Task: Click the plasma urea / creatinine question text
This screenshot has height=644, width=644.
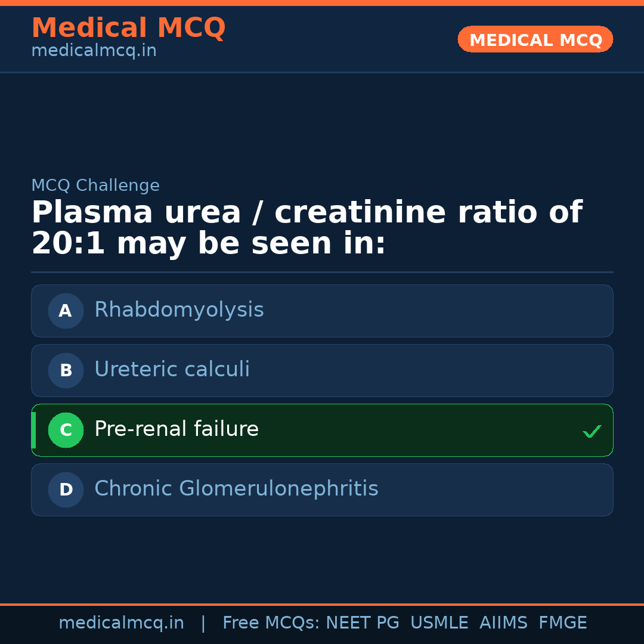Action: coord(306,228)
